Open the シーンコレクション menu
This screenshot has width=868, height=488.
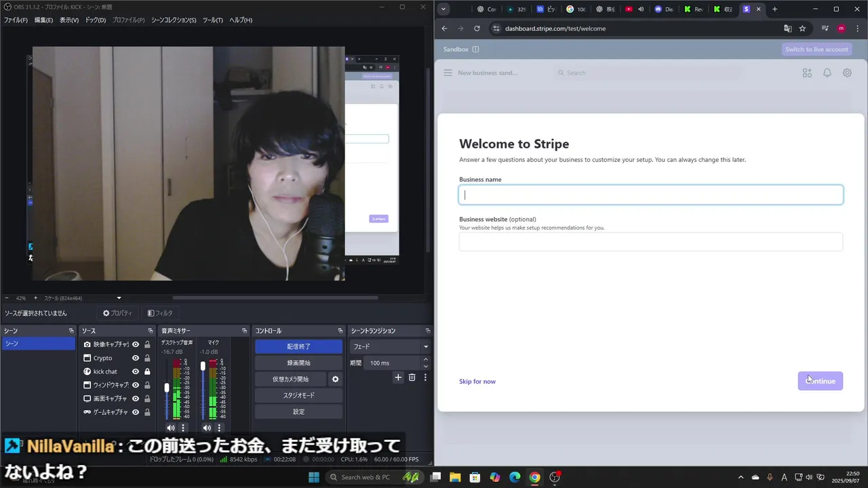tap(174, 20)
